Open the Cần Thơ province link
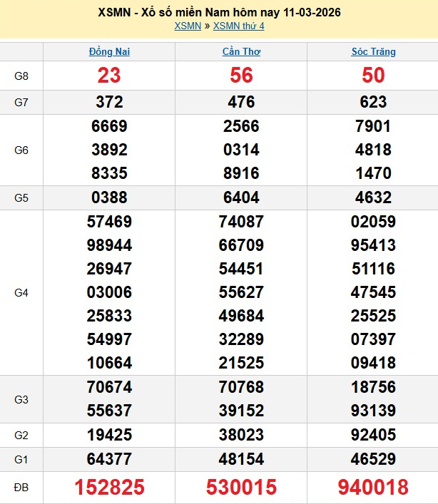 pos(241,51)
